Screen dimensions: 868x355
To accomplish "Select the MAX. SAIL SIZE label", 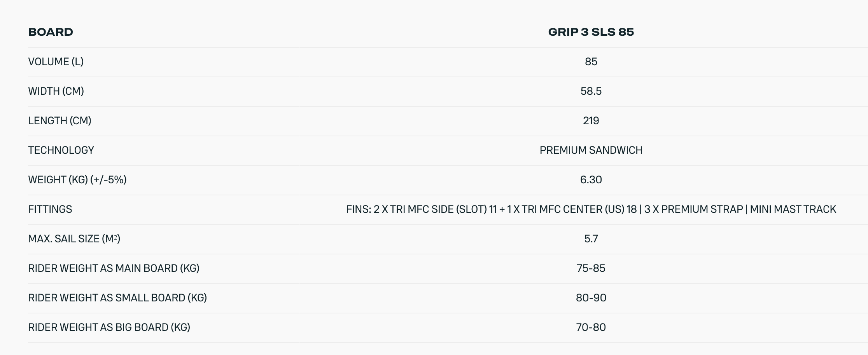I will [x=74, y=239].
